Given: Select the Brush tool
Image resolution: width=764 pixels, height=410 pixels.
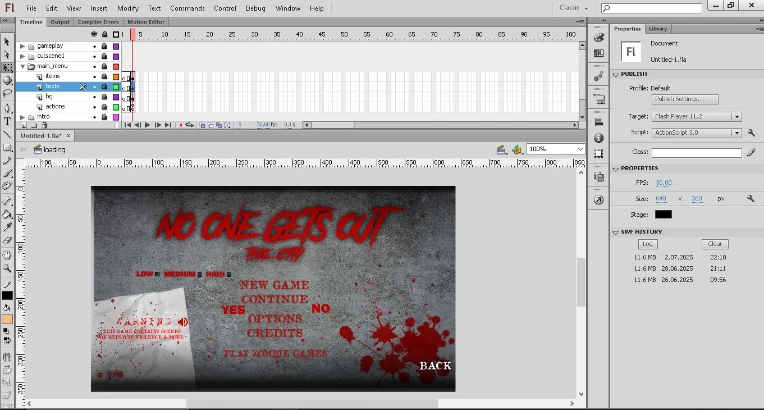Looking at the screenshot, I should pyautogui.click(x=7, y=173).
